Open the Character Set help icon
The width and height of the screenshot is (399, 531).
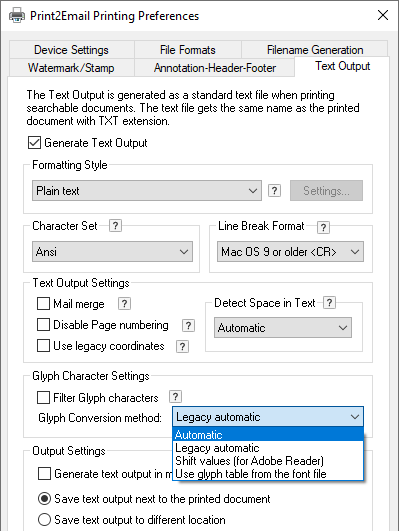click(x=116, y=226)
